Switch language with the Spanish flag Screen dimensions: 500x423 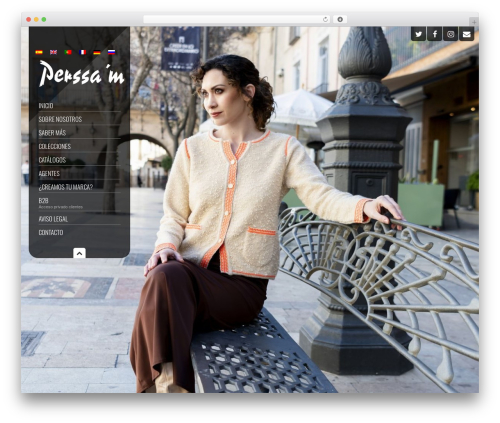point(39,52)
